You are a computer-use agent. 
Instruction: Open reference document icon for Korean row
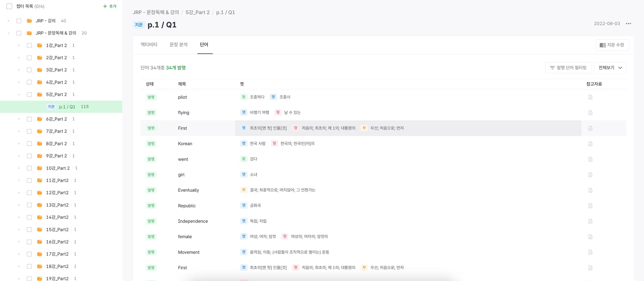point(590,144)
